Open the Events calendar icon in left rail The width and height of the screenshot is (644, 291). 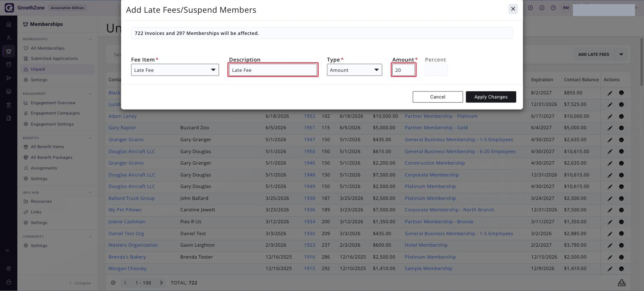9,64
